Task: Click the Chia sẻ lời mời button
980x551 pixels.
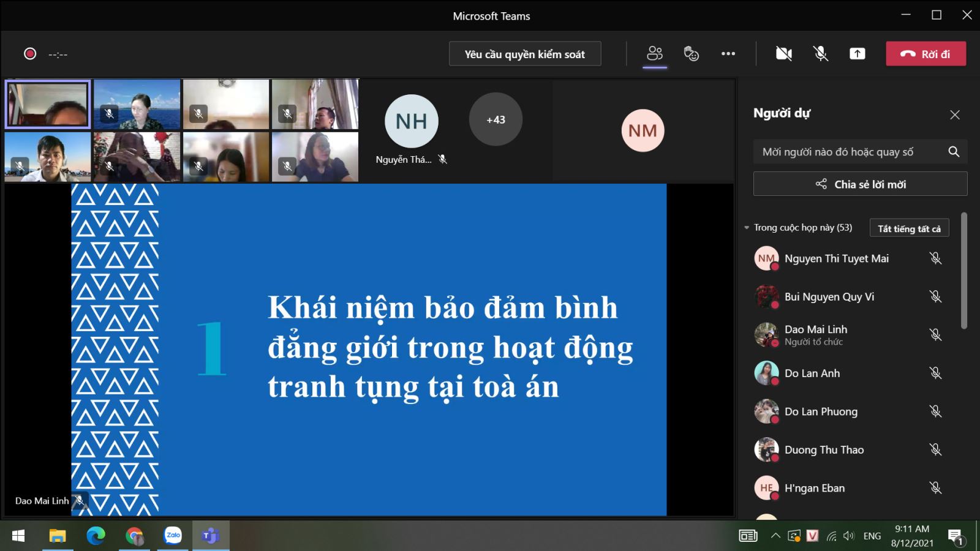Action: [860, 184]
